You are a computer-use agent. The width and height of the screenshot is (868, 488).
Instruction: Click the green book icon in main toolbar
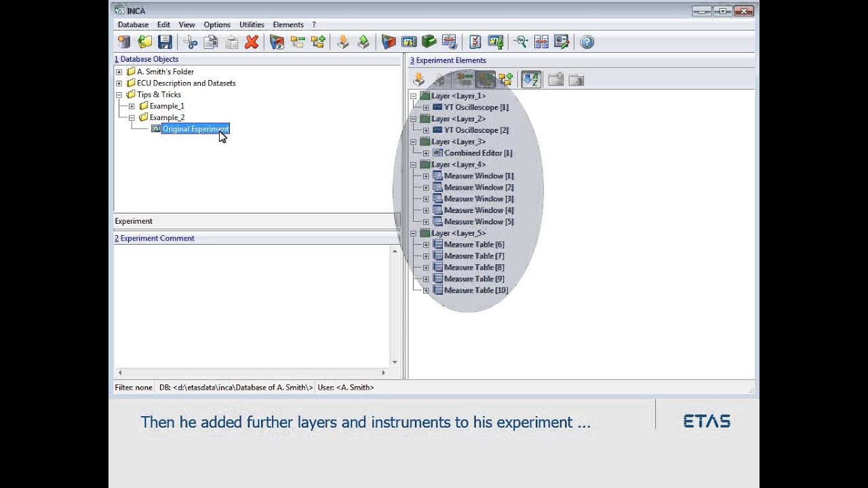point(429,42)
